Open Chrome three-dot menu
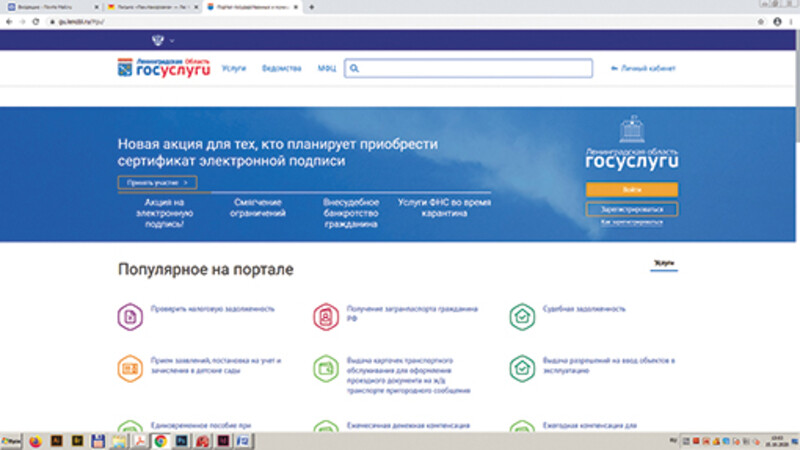 (x=791, y=21)
